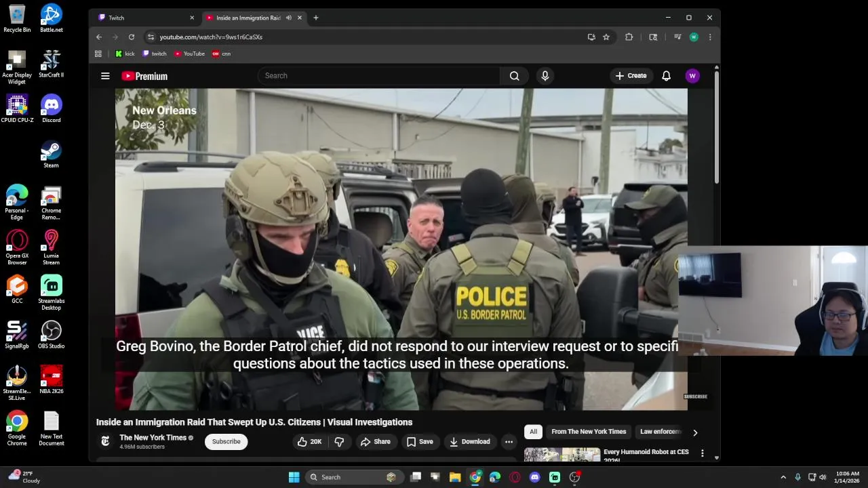Open the YouTube bookmark
The width and height of the screenshot is (868, 488).
(189, 54)
